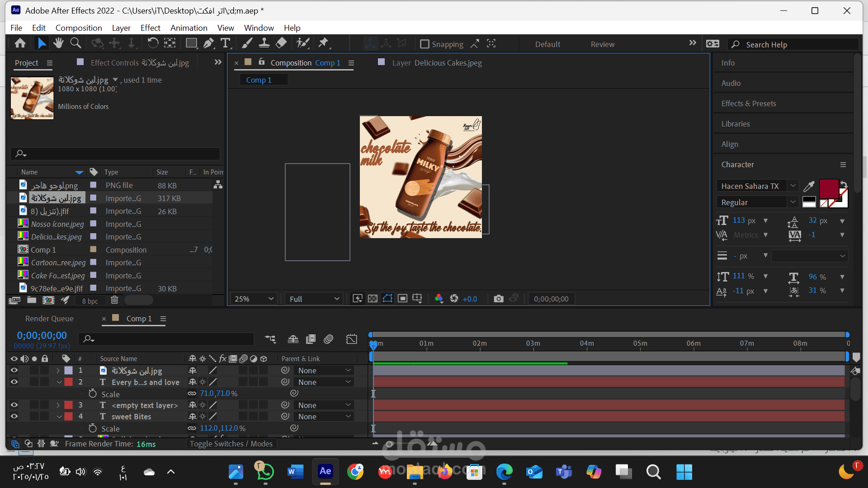Screen dimensions: 868x488
Task: Select the Puppet Pin tool
Action: pyautogui.click(x=323, y=43)
